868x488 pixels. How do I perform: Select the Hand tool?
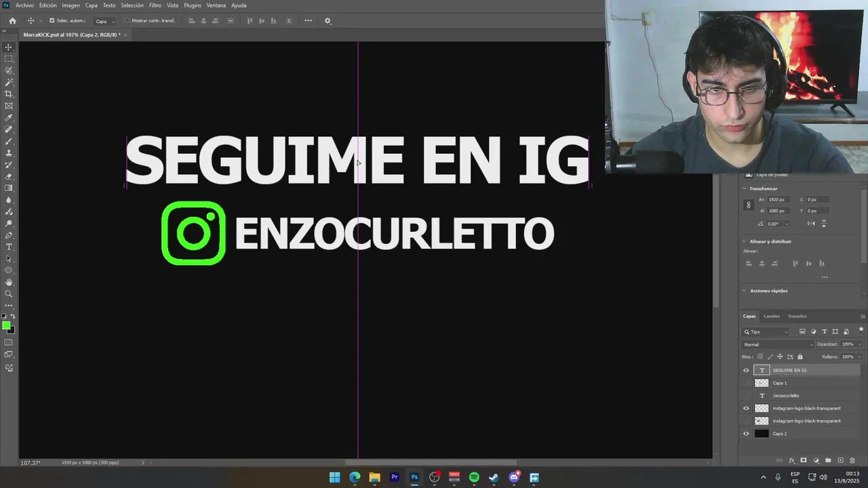[x=9, y=282]
